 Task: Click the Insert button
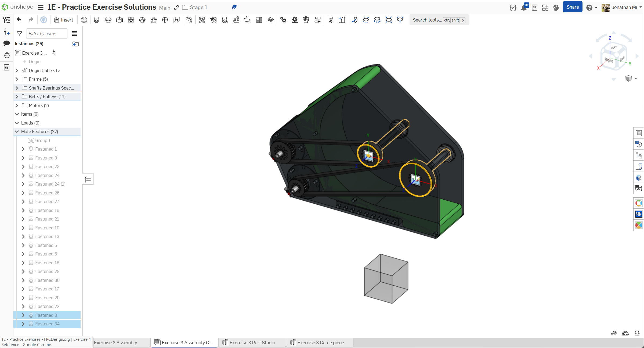[x=64, y=20]
